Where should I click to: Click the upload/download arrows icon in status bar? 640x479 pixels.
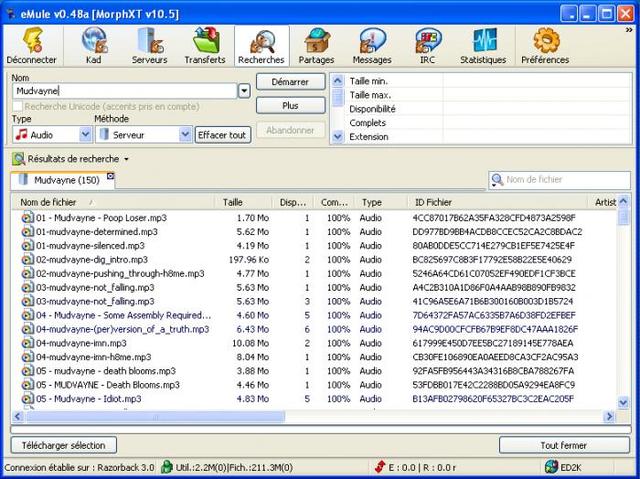(380, 467)
